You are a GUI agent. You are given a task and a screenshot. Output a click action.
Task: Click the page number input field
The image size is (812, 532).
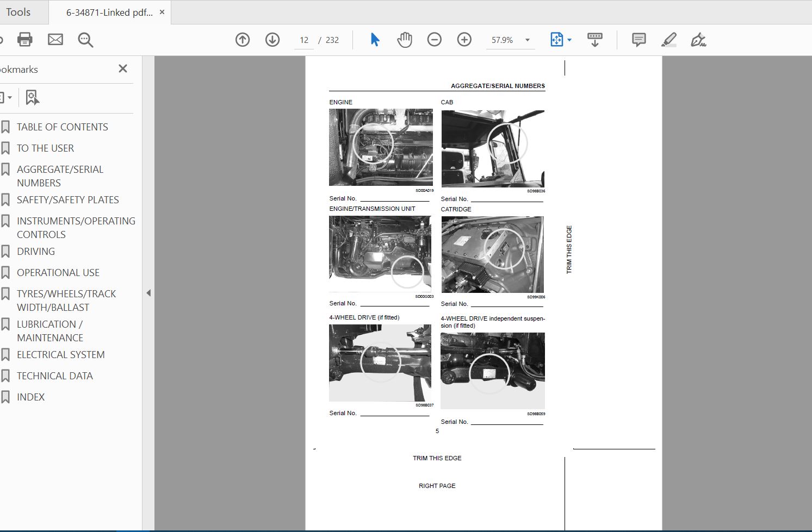tap(304, 40)
